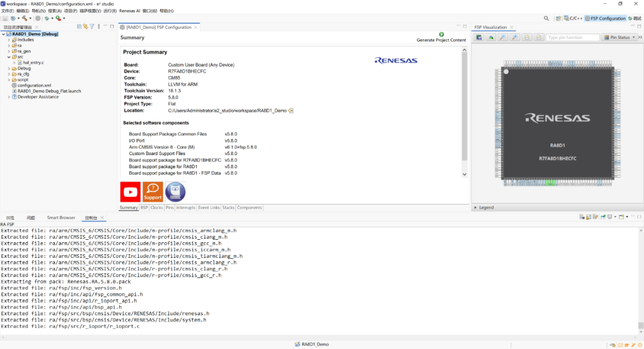Click the debug bug icon in toolbar
The image size is (644, 349).
[x=47, y=18]
